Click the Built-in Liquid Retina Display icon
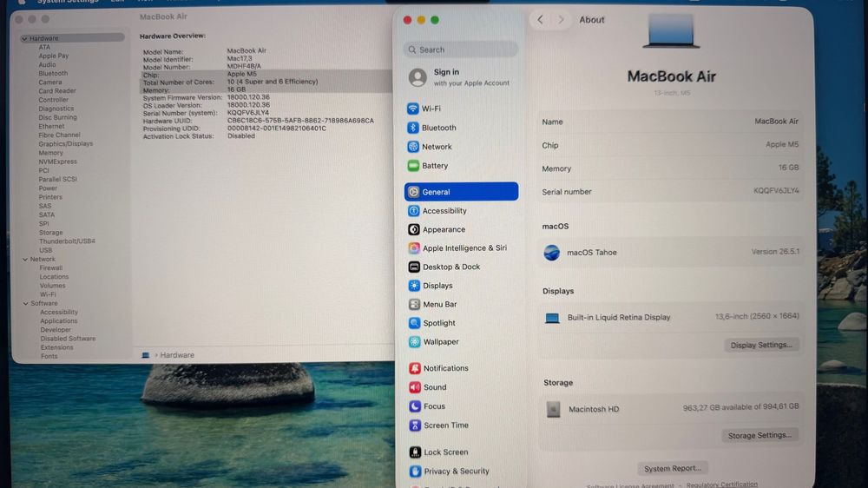This screenshot has height=488, width=868. coord(552,318)
